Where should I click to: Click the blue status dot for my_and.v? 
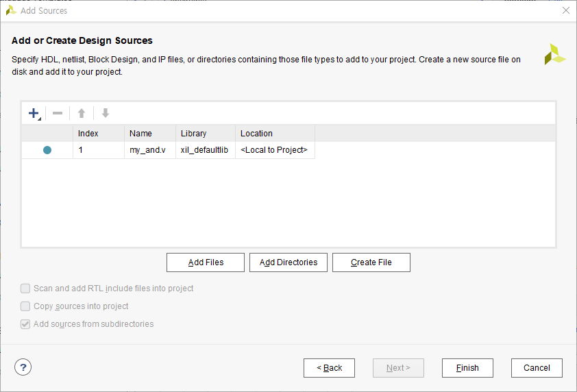47,150
